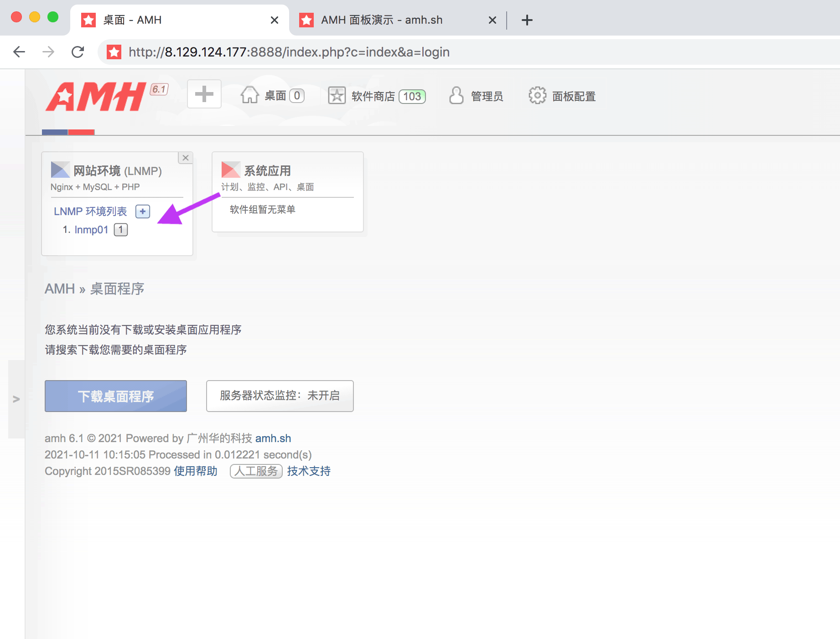Go back in browser history
The width and height of the screenshot is (840, 639).
pyautogui.click(x=19, y=52)
